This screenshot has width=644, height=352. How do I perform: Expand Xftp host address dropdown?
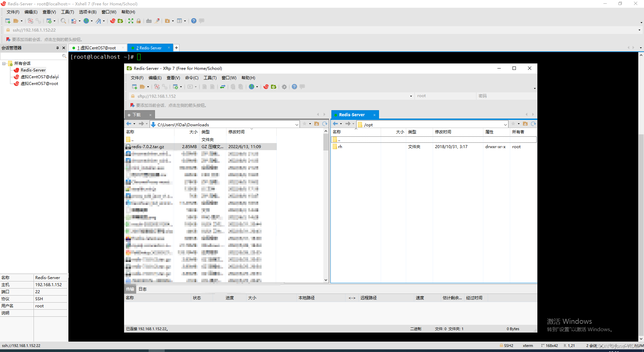411,96
